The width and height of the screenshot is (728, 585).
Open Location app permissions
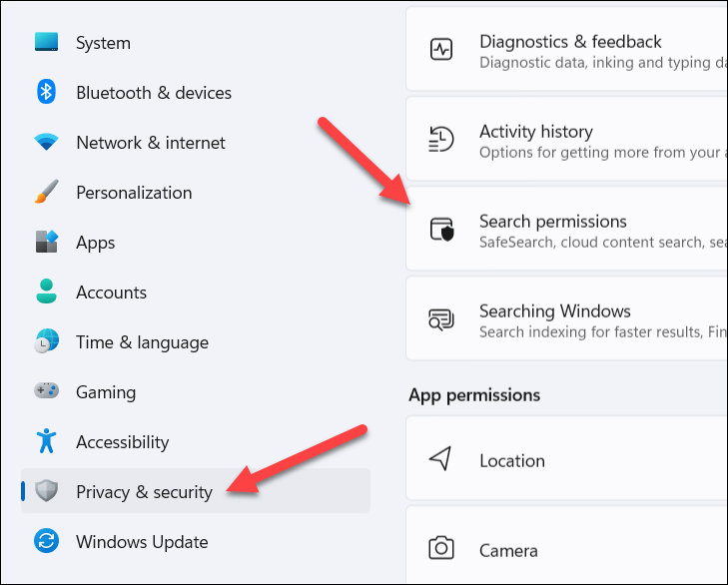[512, 460]
